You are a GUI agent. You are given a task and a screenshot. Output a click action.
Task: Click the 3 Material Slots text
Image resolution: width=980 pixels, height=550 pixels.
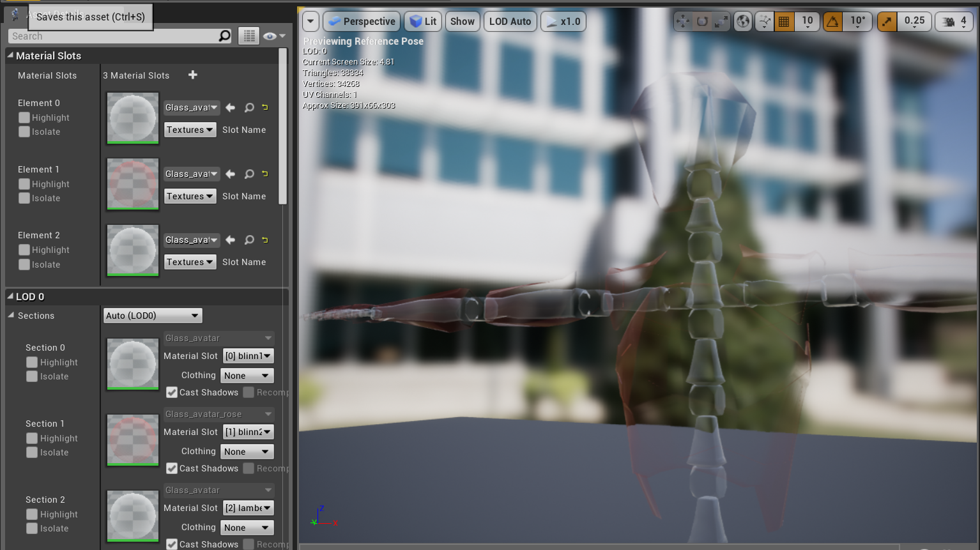[136, 75]
